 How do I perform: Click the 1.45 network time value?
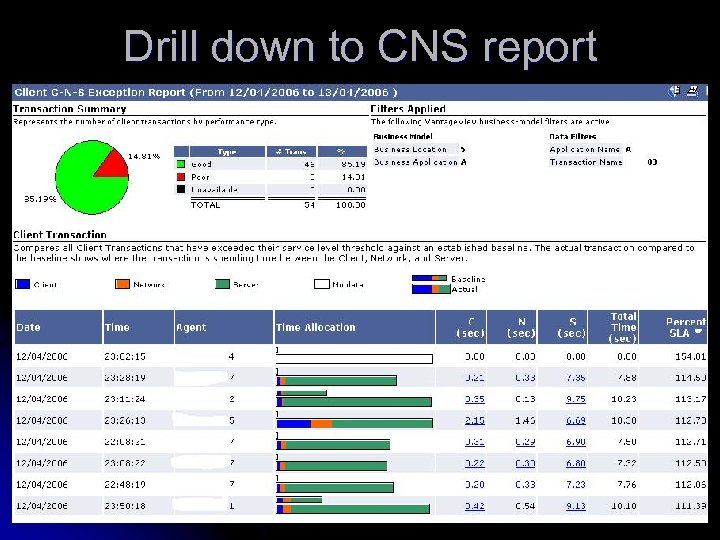[525, 420]
